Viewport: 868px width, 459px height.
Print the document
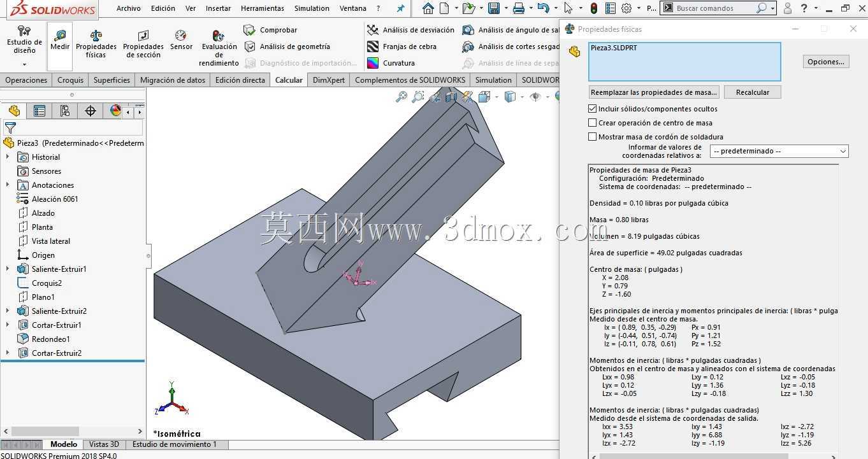(519, 8)
